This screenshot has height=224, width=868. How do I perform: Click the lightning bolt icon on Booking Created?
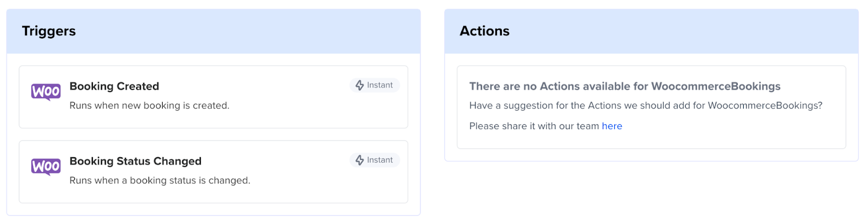(x=360, y=85)
